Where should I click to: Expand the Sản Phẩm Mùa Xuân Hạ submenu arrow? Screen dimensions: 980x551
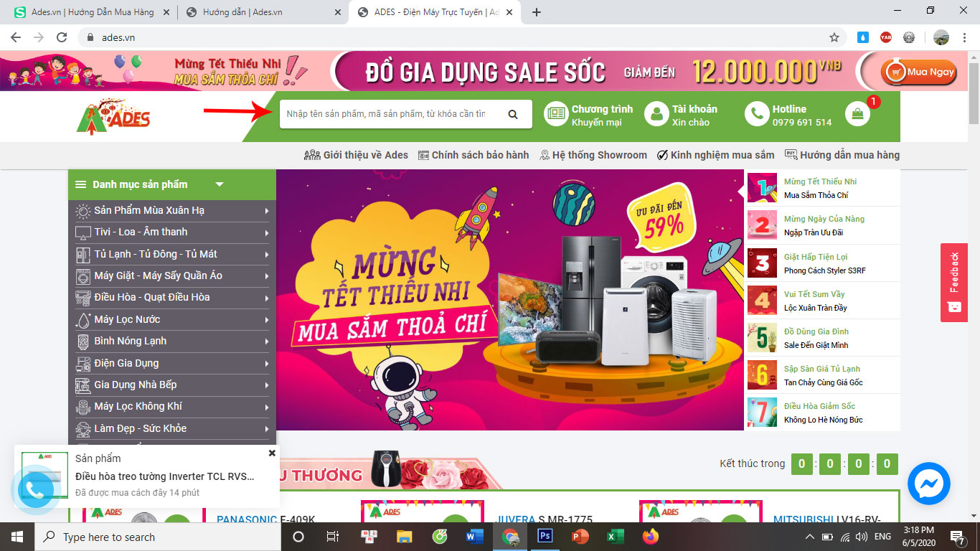(x=267, y=211)
